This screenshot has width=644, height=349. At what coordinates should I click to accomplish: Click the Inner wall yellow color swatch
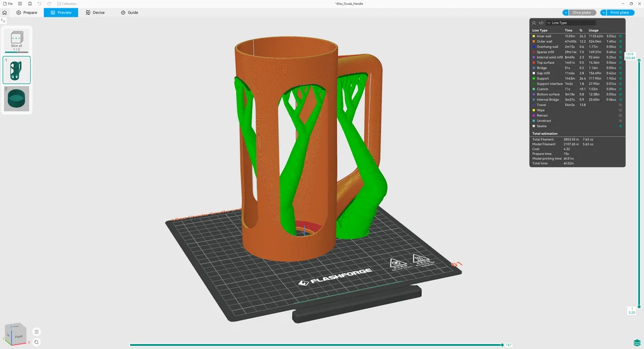(x=534, y=36)
